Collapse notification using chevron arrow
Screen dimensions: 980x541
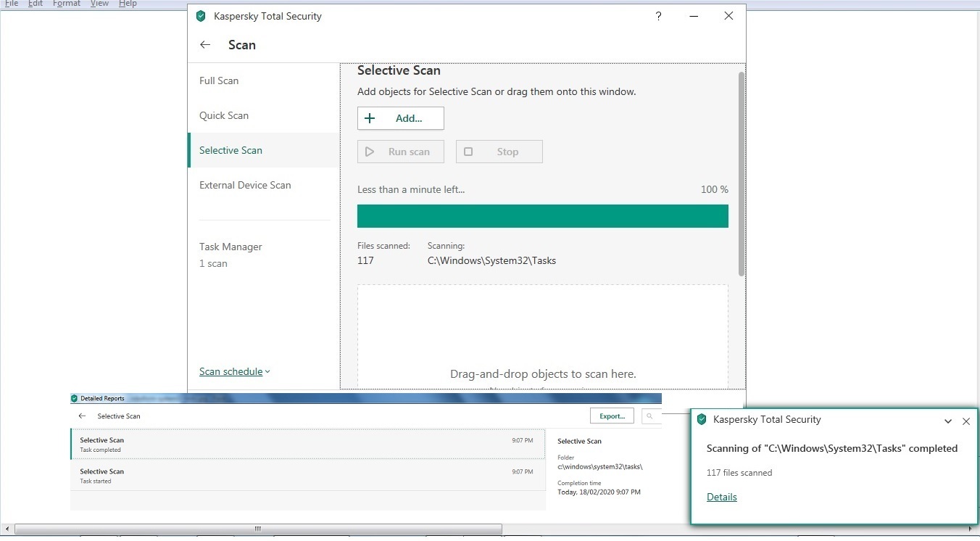coord(948,421)
